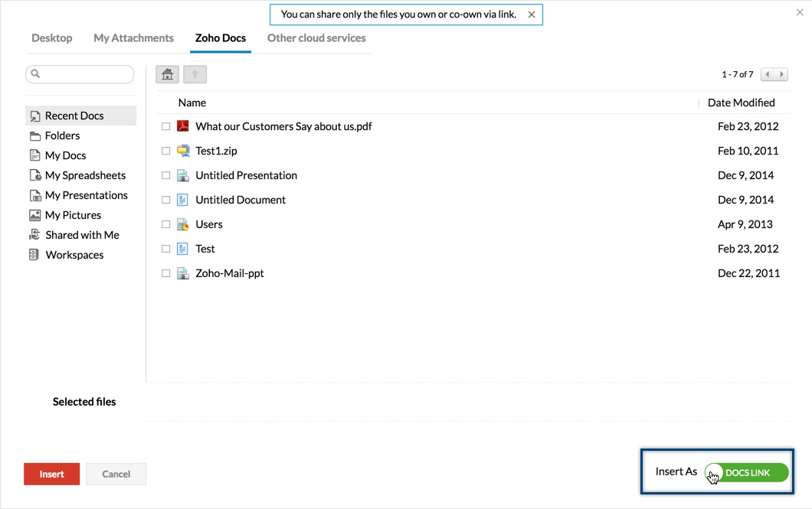Open My Spreadsheets in sidebar

[x=85, y=175]
